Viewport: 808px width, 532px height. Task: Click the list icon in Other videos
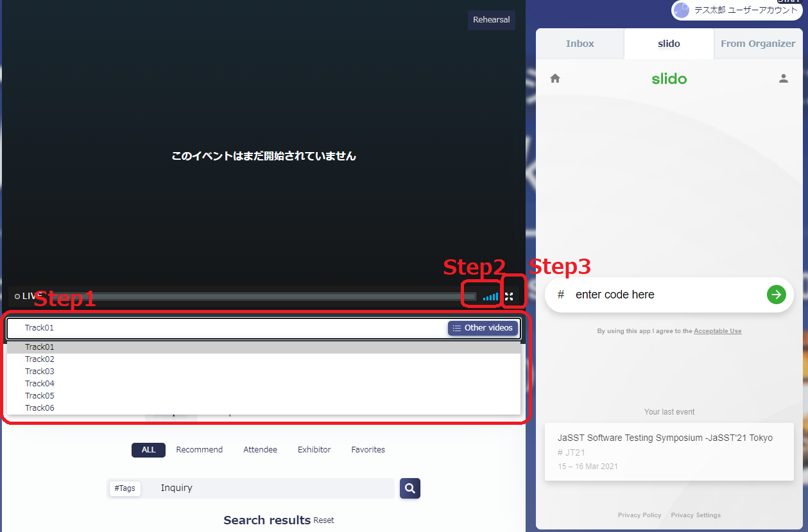[456, 328]
